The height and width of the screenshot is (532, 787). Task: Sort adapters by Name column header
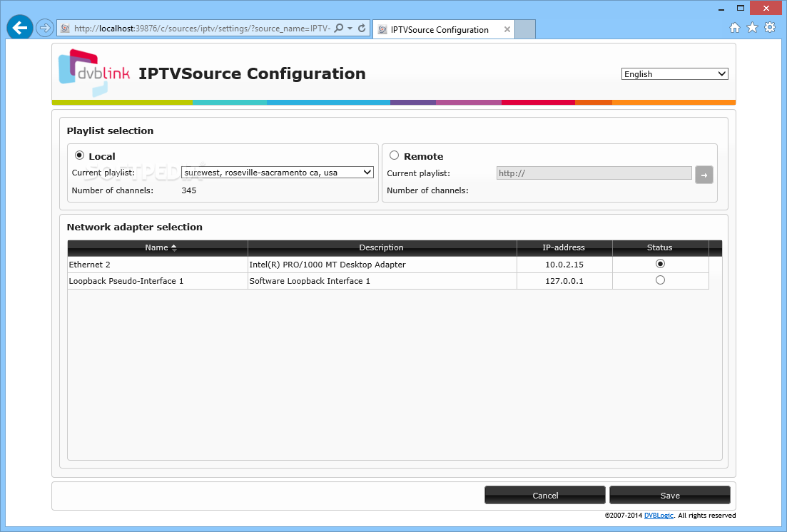[x=158, y=248]
